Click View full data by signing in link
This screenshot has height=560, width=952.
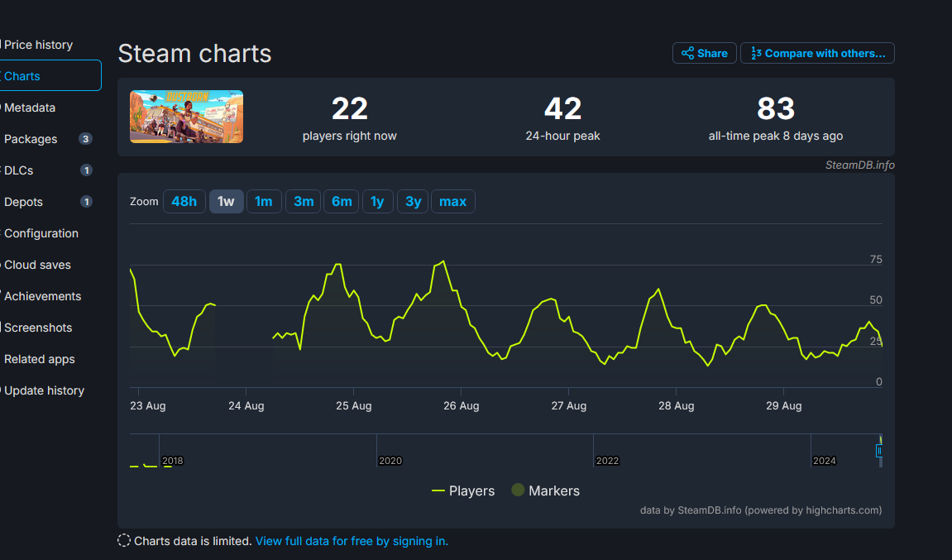click(352, 541)
